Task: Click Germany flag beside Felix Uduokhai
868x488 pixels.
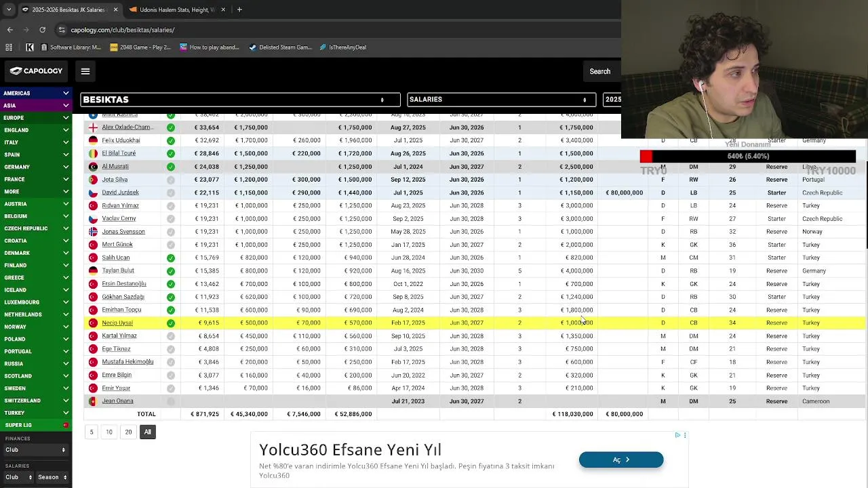Action: (x=93, y=140)
